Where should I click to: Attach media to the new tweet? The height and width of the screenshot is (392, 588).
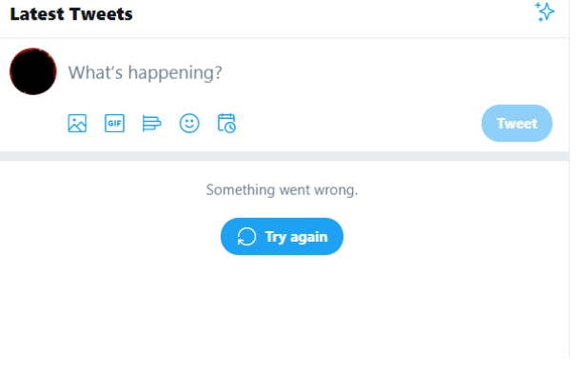pos(77,124)
